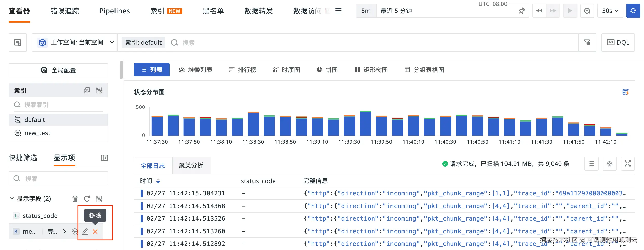Open the 工作空间 workspace dropdown

coord(76,42)
